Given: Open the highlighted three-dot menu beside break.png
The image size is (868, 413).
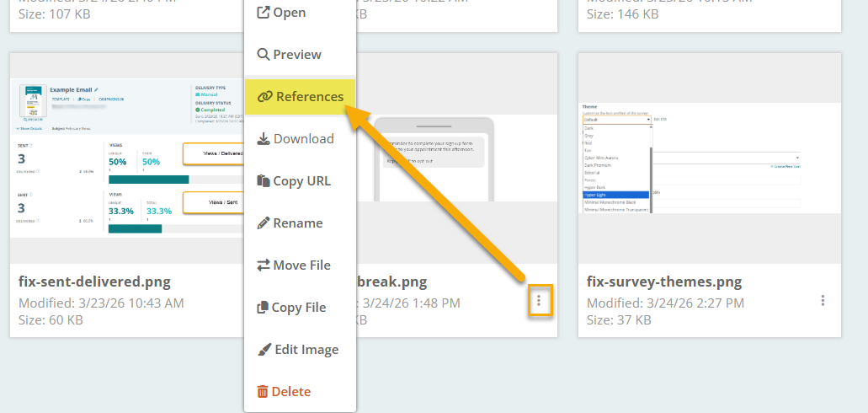Looking at the screenshot, I should pos(540,301).
